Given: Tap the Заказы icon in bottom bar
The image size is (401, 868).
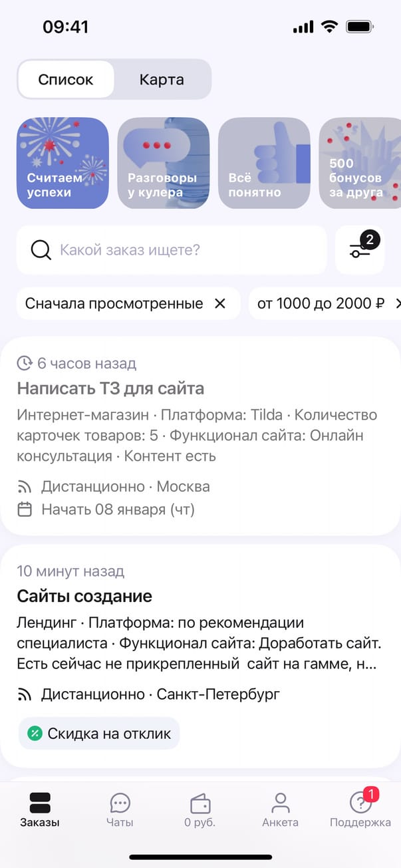Looking at the screenshot, I should click(40, 803).
